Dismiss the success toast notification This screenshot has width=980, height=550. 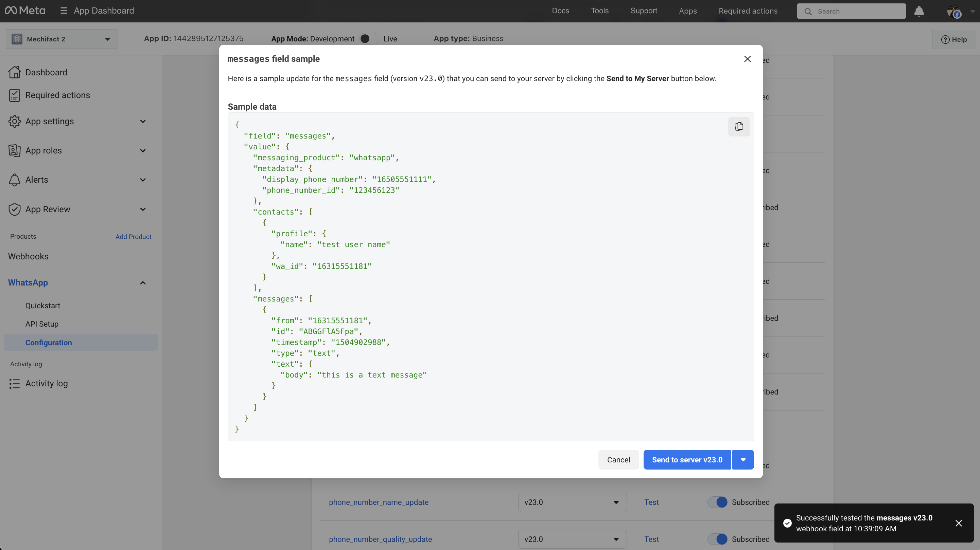pos(958,523)
